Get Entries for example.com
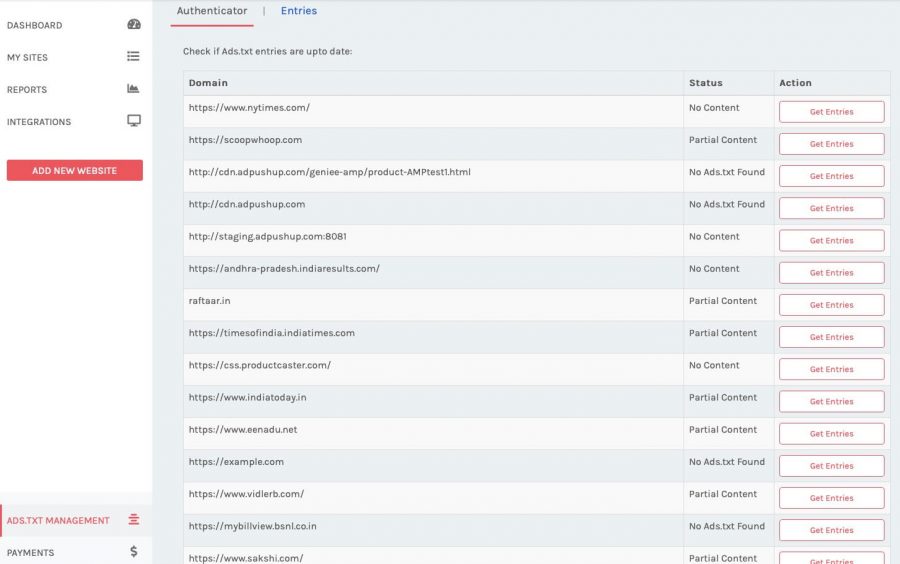The width and height of the screenshot is (900, 564). coord(832,465)
